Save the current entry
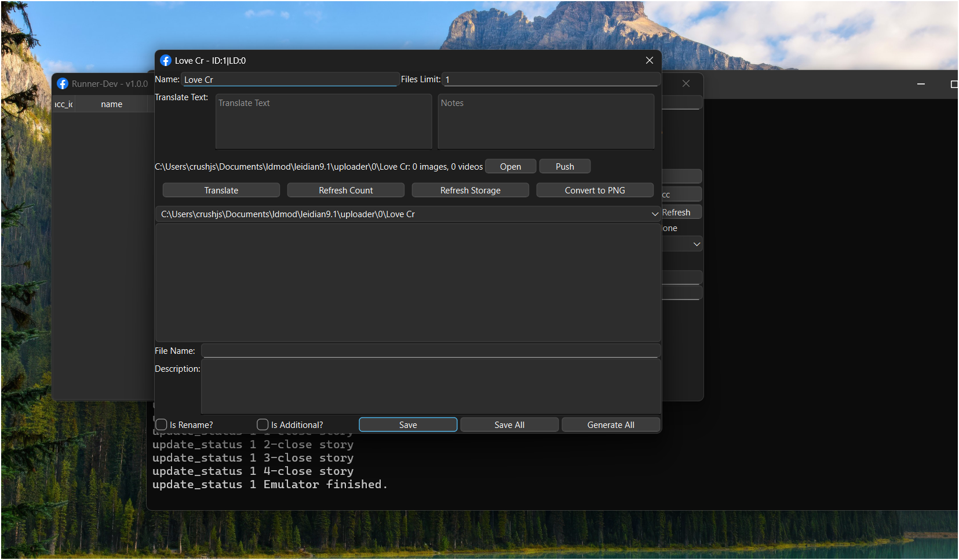The width and height of the screenshot is (959, 560). 407,424
